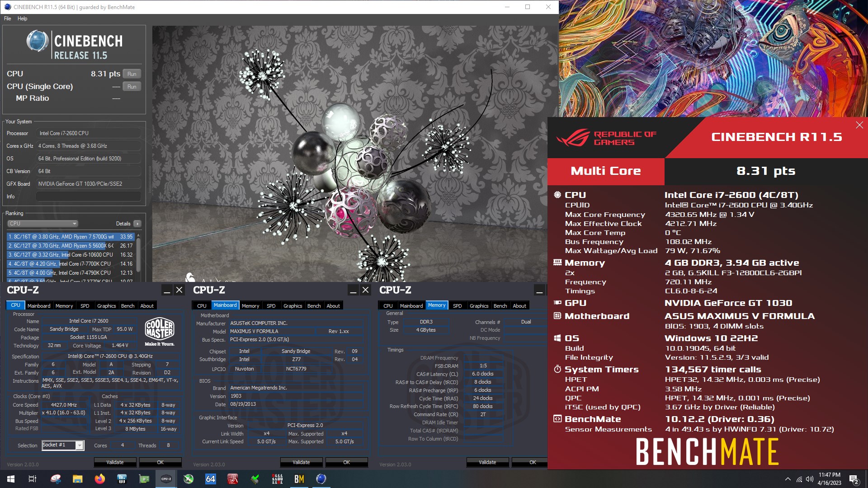Open the green-checkmark memory chip taskbar icon
The height and width of the screenshot is (488, 868).
pyautogui.click(x=255, y=479)
